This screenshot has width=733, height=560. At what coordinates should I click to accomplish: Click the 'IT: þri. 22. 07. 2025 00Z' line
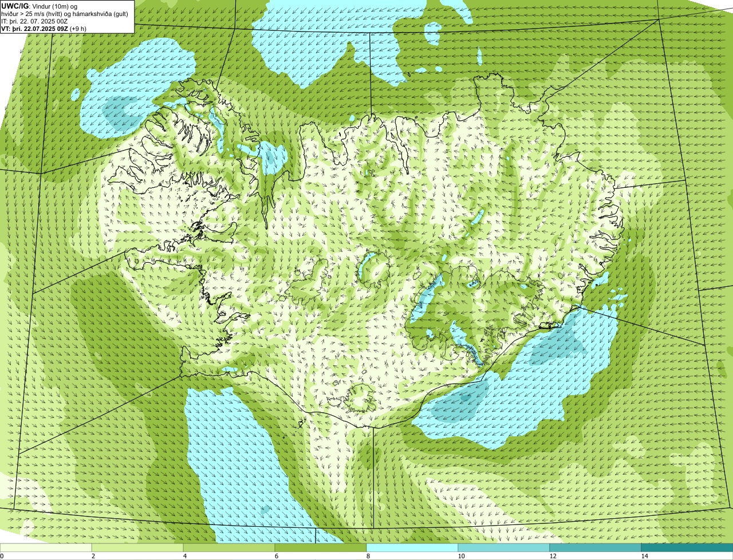pos(35,21)
